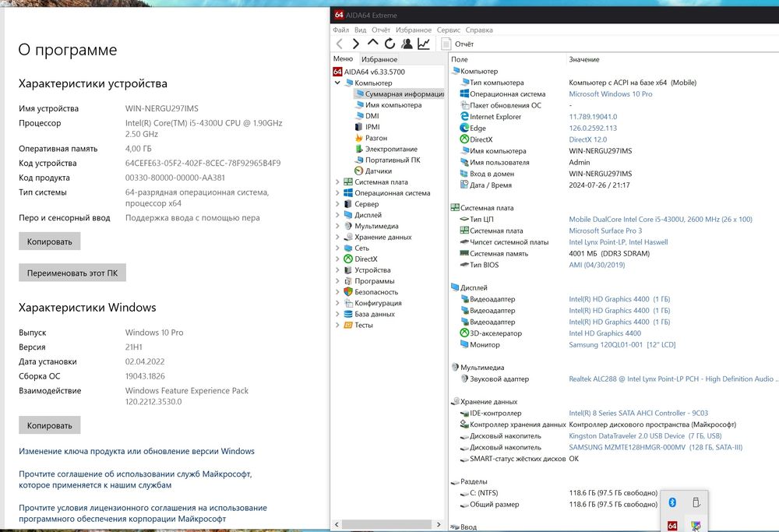779x532 pixels.
Task: Click the AIDA64 refresh icon
Action: pyautogui.click(x=390, y=44)
